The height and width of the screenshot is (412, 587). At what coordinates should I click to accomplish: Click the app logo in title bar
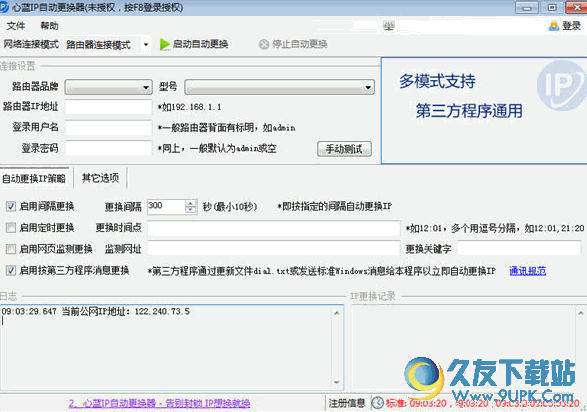click(4, 7)
